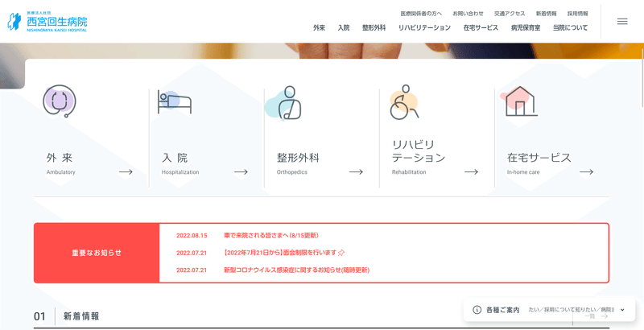Follow the 交通アクセス link
Screen dimensions: 644x330
pyautogui.click(x=510, y=14)
